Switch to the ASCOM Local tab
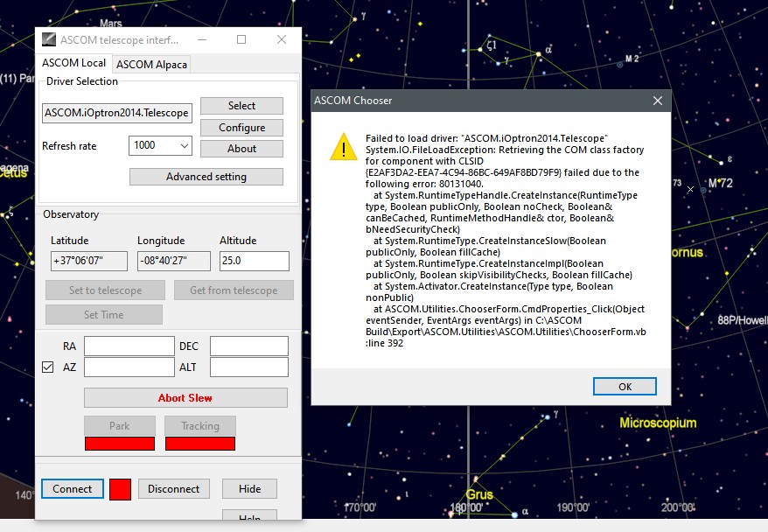 pos(74,63)
